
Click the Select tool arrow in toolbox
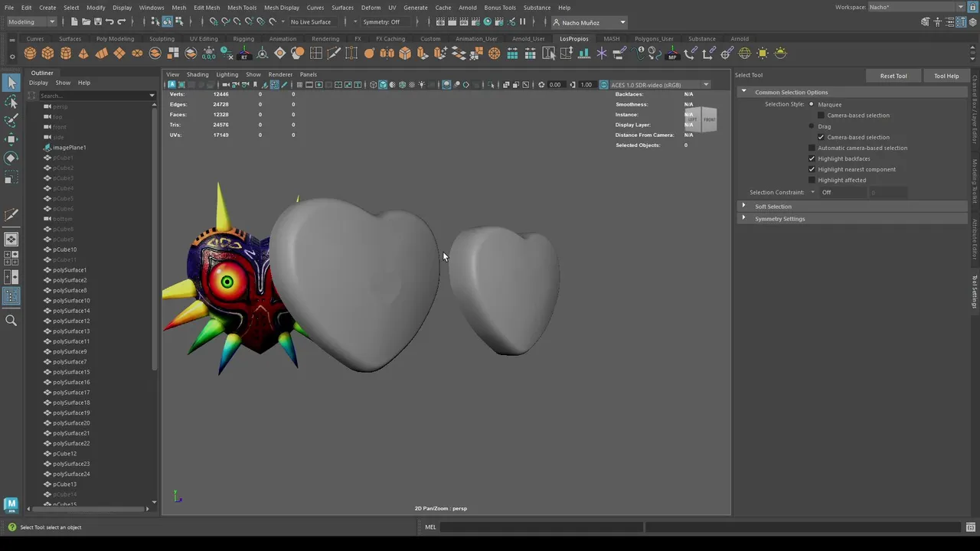click(11, 82)
